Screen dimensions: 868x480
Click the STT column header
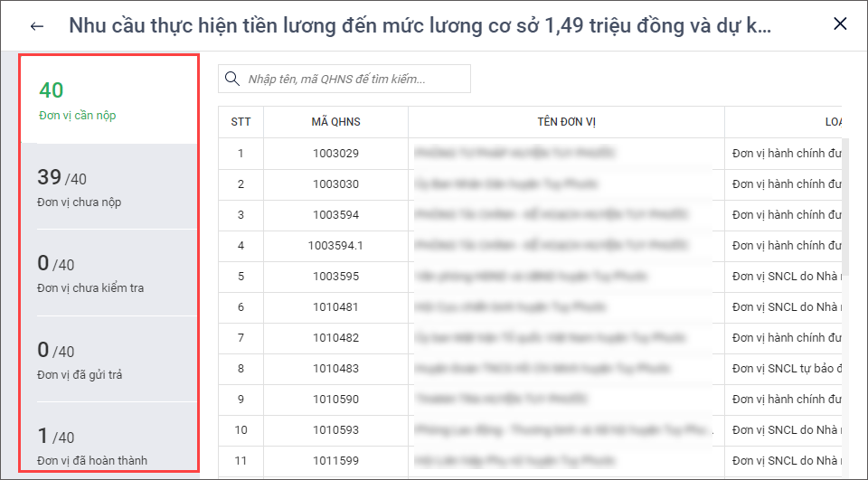tap(241, 122)
